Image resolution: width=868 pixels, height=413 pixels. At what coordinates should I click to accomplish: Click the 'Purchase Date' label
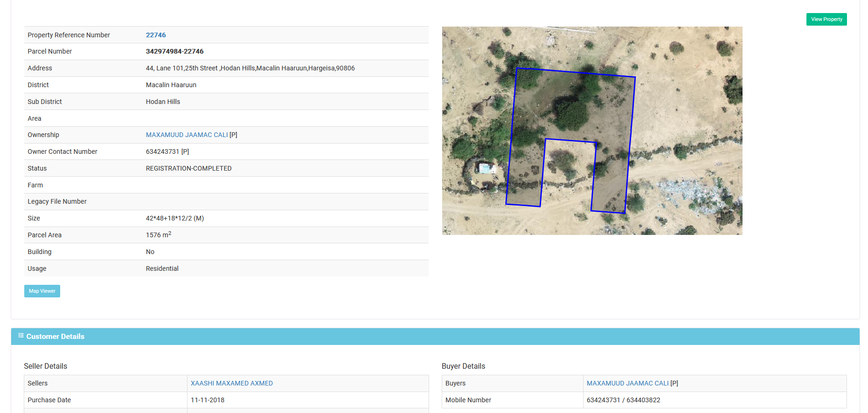pyautogui.click(x=49, y=400)
